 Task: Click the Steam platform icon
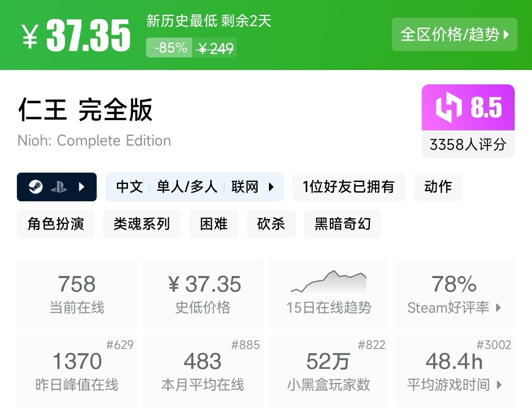click(x=35, y=187)
